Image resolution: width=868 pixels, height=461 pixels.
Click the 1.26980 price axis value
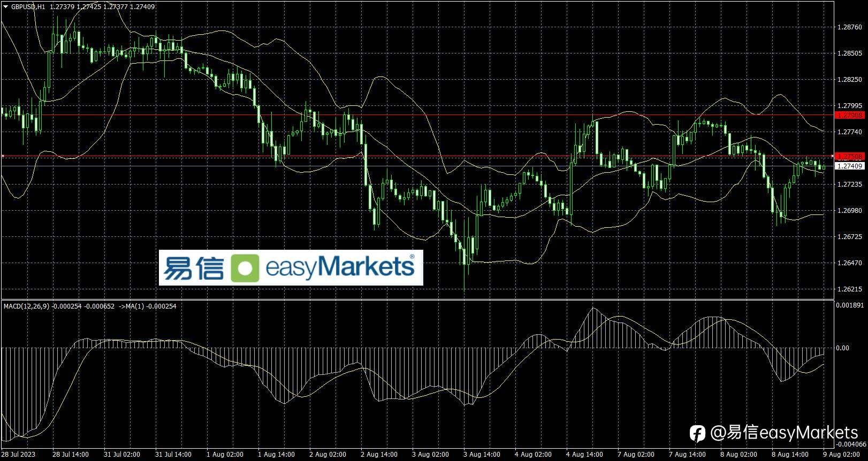pos(850,210)
